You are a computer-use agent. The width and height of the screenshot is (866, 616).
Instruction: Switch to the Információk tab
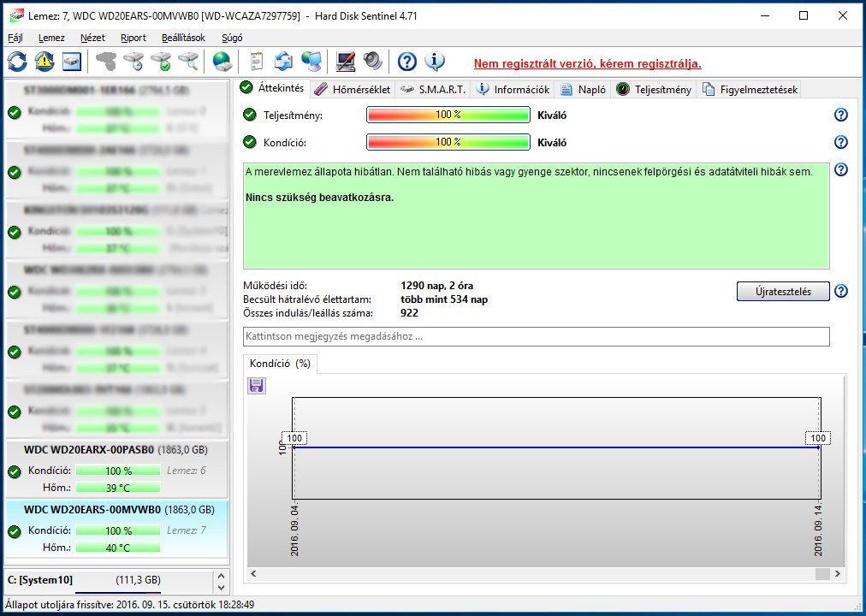[513, 90]
